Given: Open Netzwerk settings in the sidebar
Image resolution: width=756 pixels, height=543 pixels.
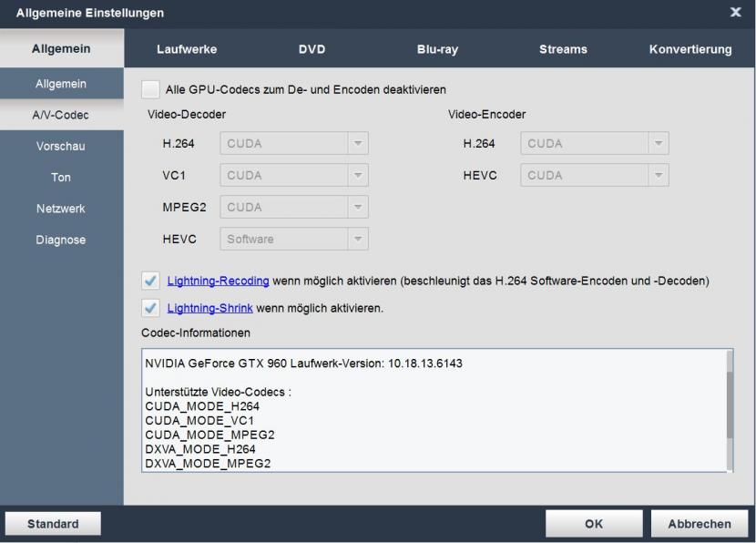Looking at the screenshot, I should coord(61,209).
